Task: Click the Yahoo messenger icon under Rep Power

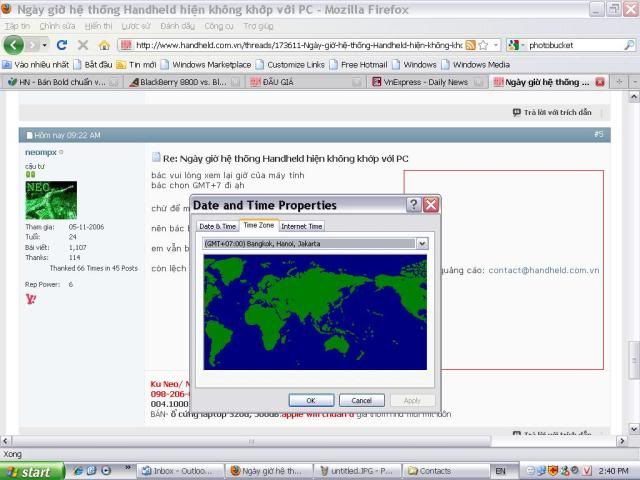Action: 30,298
